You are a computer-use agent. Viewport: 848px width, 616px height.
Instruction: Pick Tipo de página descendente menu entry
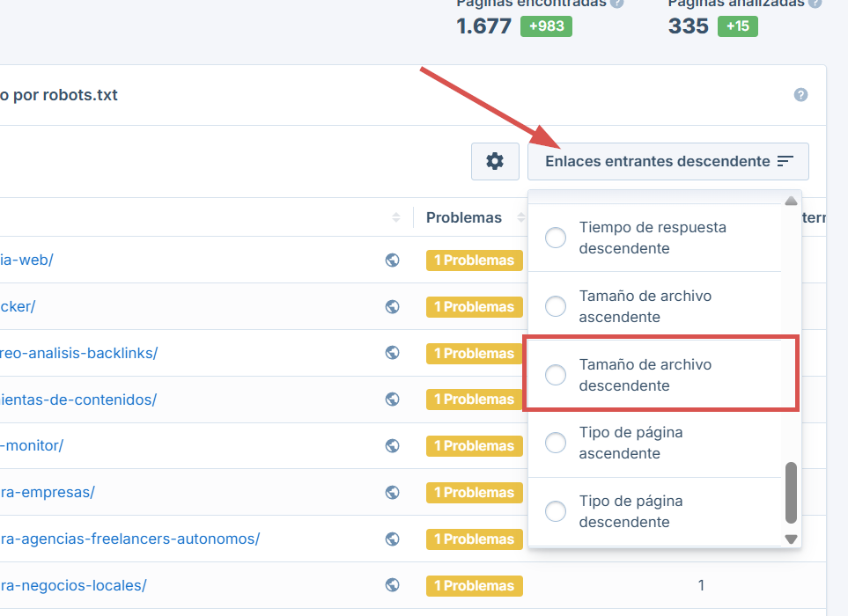click(556, 511)
